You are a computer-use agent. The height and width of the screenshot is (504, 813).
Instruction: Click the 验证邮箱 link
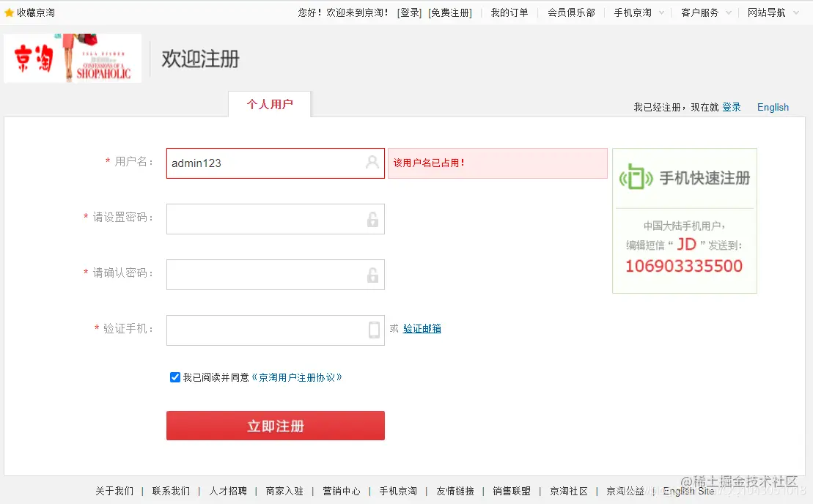(422, 328)
